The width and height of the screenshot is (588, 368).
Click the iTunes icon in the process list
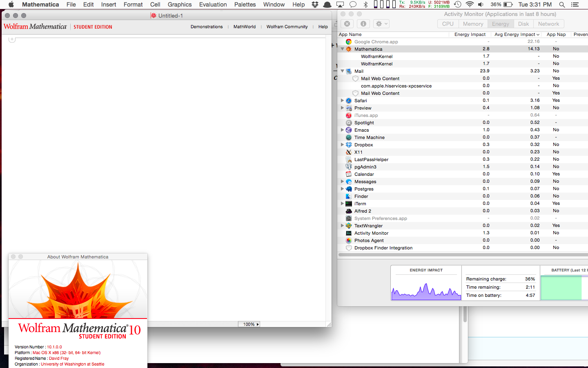pyautogui.click(x=349, y=115)
